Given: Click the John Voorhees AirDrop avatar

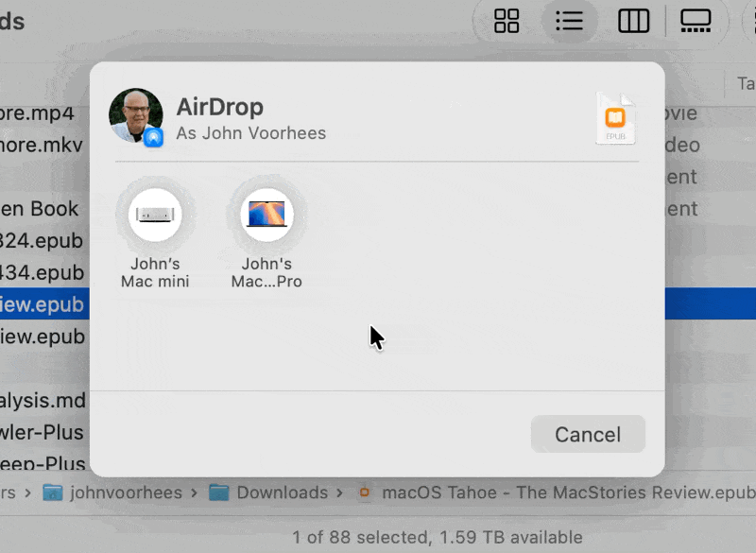Looking at the screenshot, I should click(x=136, y=116).
